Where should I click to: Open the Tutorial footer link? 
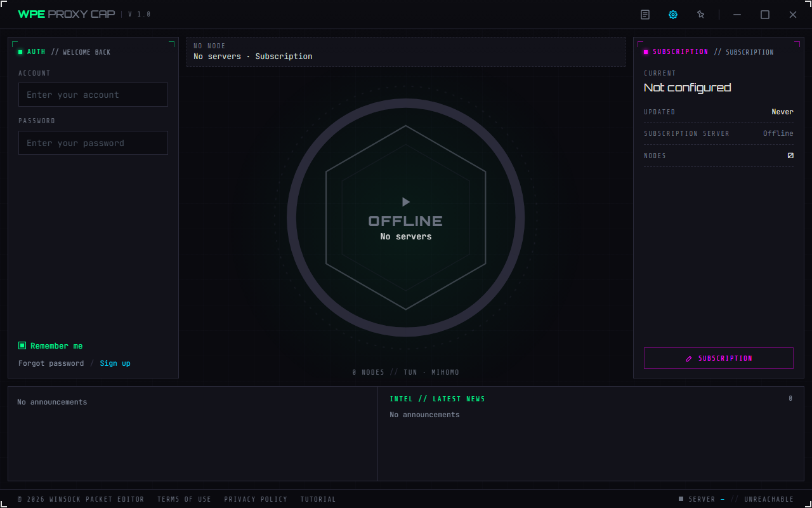(318, 499)
